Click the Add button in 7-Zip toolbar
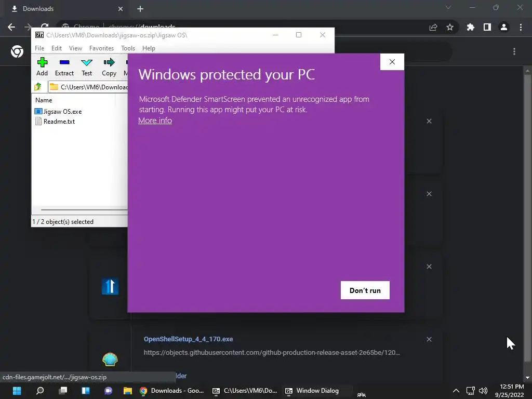532x399 pixels. coord(42,67)
